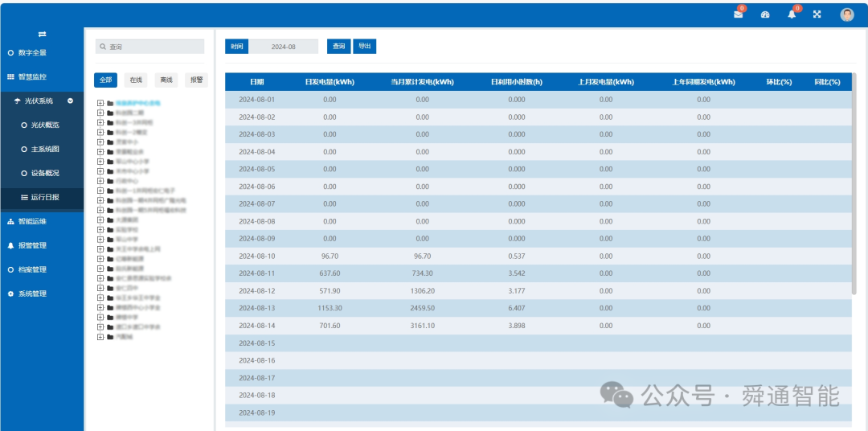The image size is (868, 431).
Task: Expand the first tree node plus box
Action: (100, 103)
